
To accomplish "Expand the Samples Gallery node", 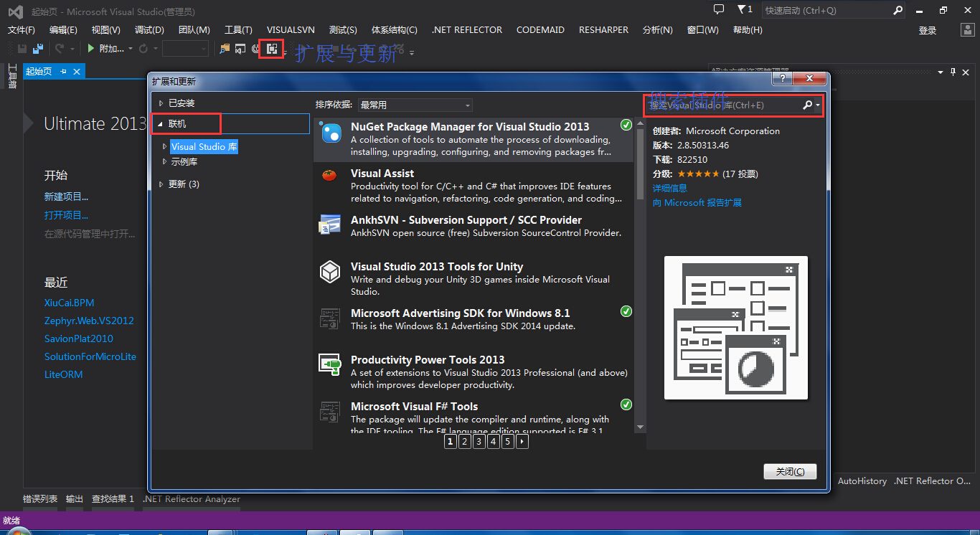I will click(165, 162).
